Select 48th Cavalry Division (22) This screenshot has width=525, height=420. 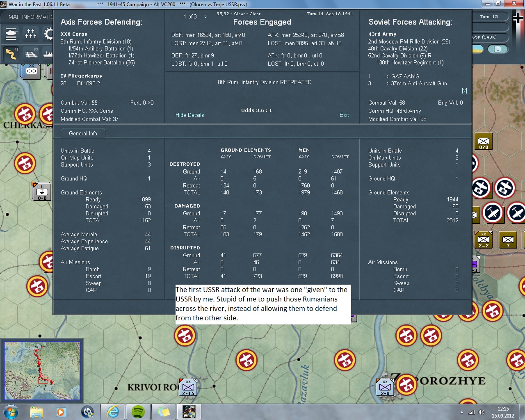(398, 49)
